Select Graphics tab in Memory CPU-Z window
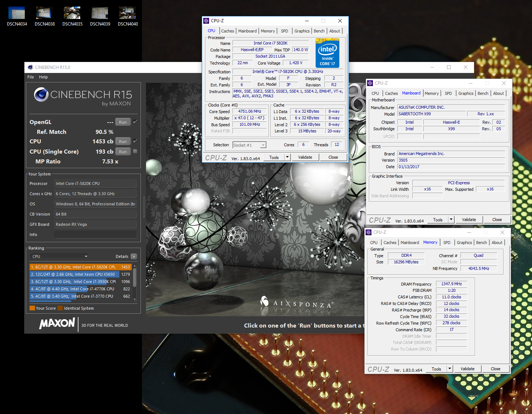The width and height of the screenshot is (532, 414). click(x=464, y=243)
